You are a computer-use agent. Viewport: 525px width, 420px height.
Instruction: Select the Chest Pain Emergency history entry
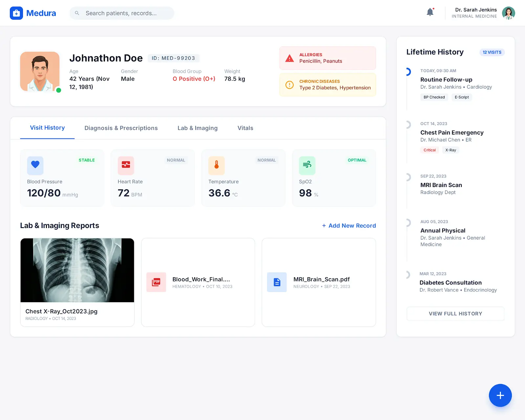tap(451, 133)
